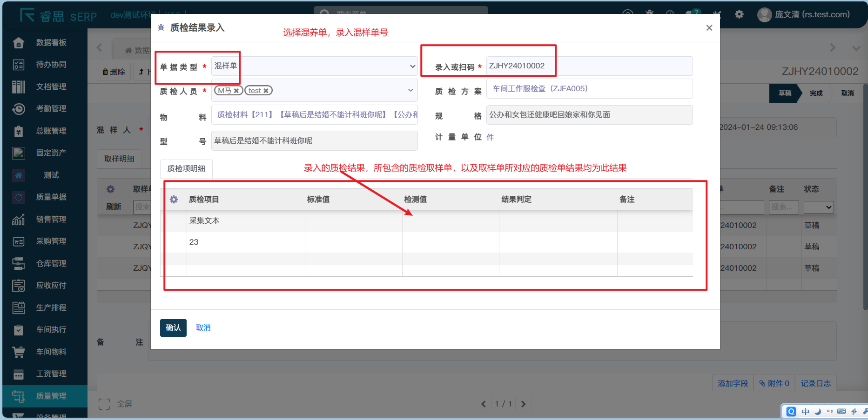Expand the 单据类型 dropdown

point(315,66)
